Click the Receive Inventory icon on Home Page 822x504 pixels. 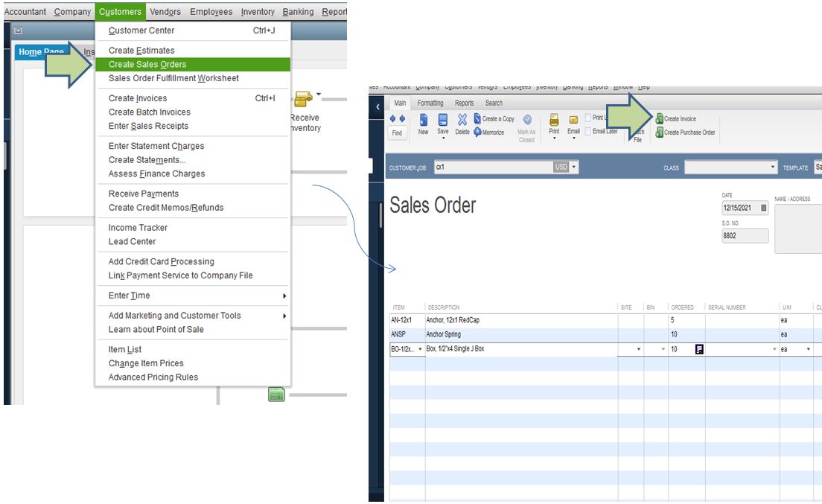point(304,99)
